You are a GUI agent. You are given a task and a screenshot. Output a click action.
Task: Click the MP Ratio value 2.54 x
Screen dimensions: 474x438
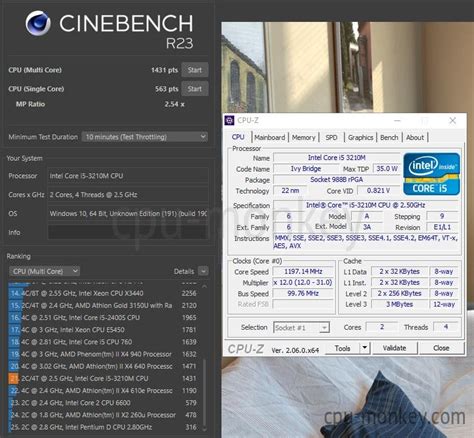(174, 104)
